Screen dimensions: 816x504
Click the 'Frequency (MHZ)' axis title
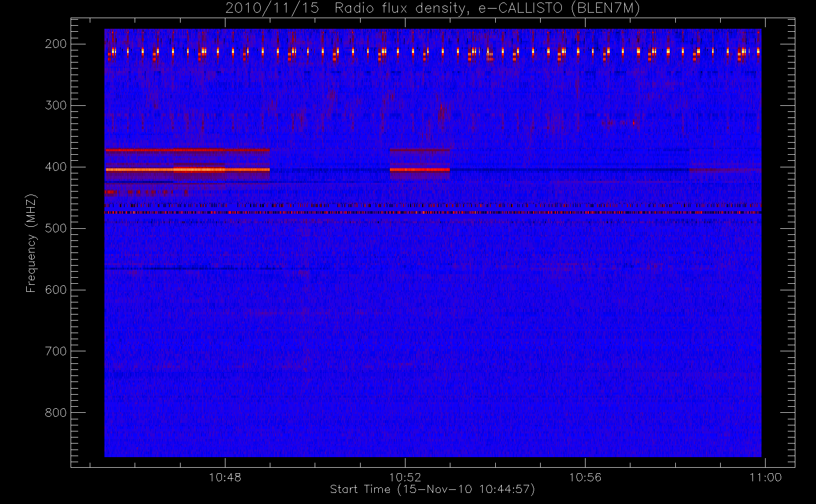click(x=31, y=243)
